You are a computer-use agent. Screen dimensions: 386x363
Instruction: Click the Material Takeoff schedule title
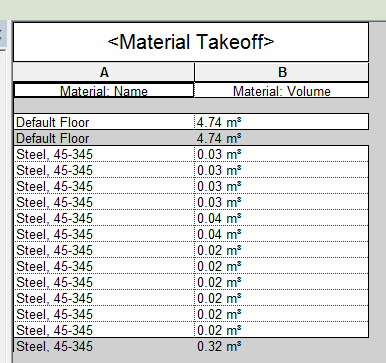pos(191,42)
